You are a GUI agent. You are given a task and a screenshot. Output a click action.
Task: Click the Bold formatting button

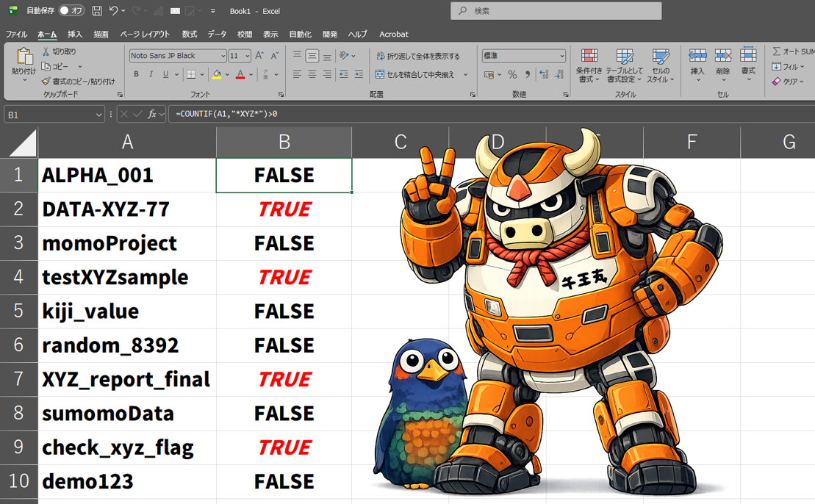point(136,74)
